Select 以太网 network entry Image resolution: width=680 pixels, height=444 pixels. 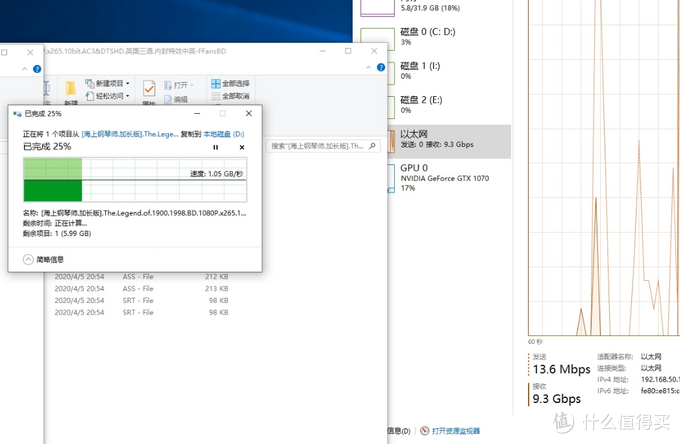pos(448,141)
